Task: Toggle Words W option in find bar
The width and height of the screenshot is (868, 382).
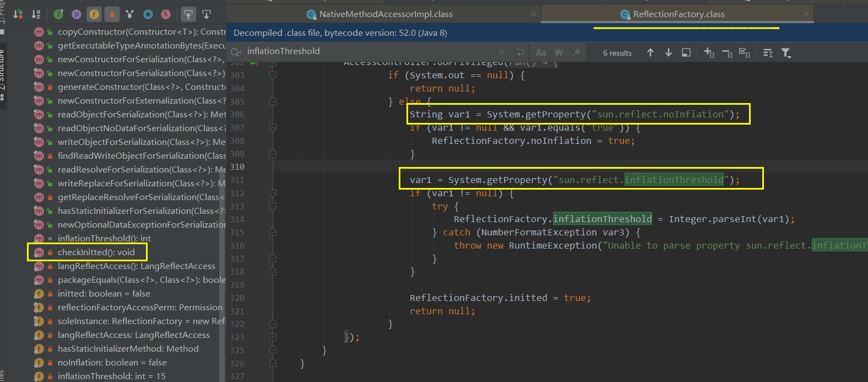Action: pyautogui.click(x=559, y=52)
